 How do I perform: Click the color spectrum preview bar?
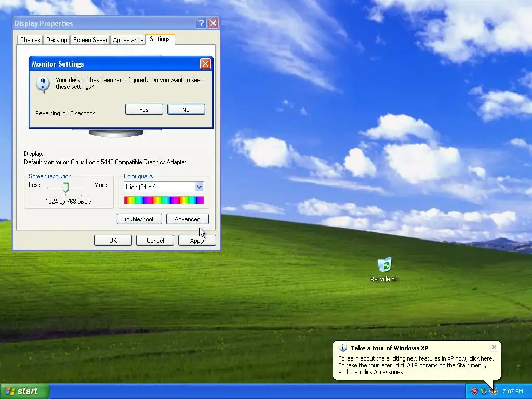coord(164,200)
